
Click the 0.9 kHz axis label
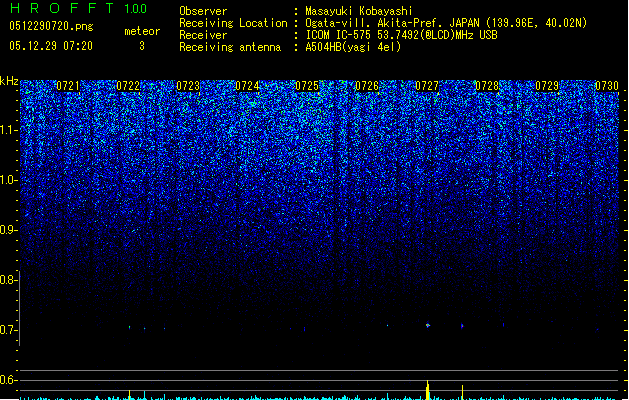(9, 230)
